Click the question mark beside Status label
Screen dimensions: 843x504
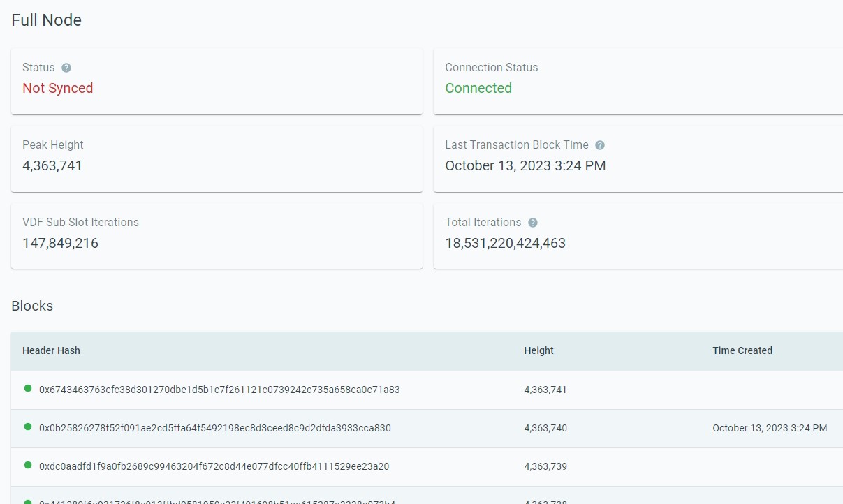click(66, 67)
